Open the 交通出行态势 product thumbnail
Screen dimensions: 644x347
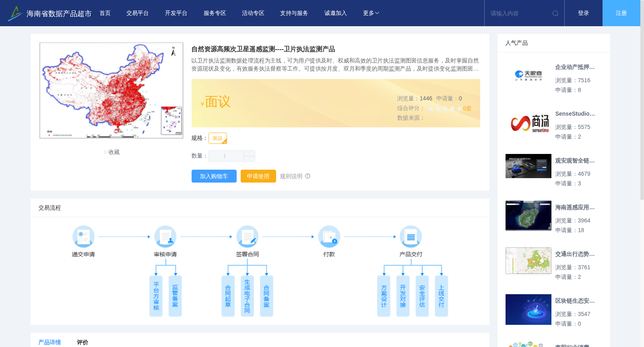click(x=528, y=261)
